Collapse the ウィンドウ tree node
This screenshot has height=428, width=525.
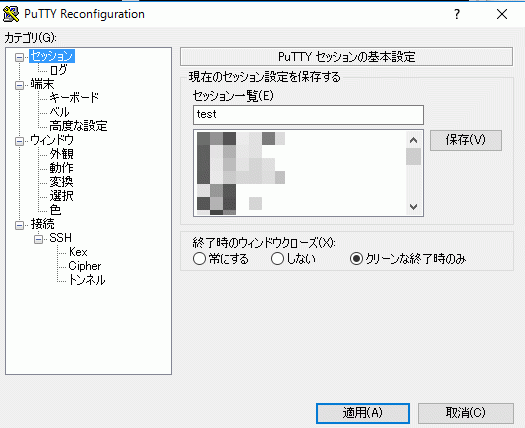pos(19,141)
